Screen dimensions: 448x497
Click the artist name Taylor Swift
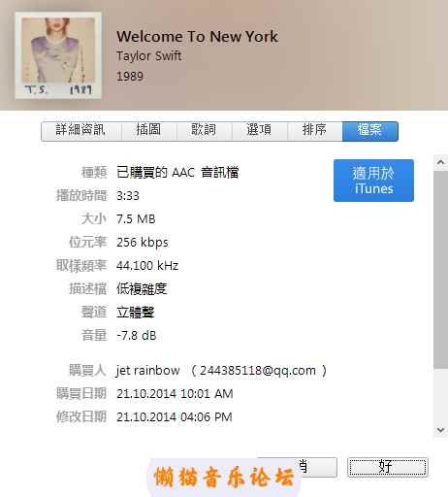point(149,56)
